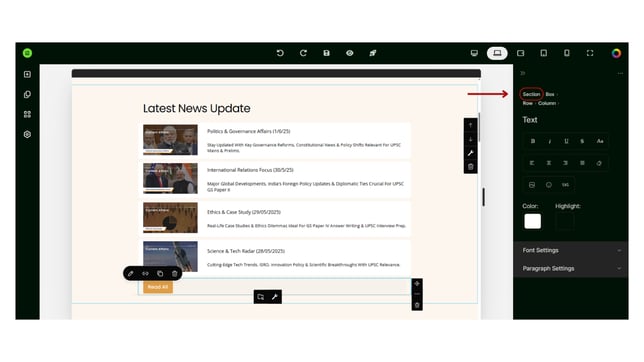Switch to portrait tablet viewport
The height and width of the screenshot is (362, 644).
click(x=543, y=53)
